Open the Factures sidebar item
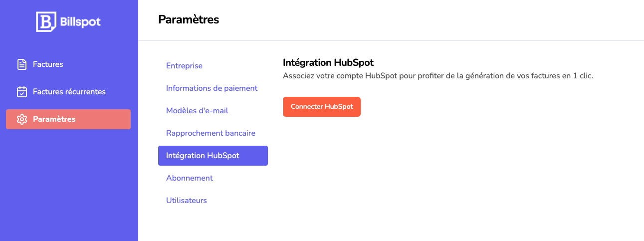This screenshot has width=644, height=241. coord(68,64)
